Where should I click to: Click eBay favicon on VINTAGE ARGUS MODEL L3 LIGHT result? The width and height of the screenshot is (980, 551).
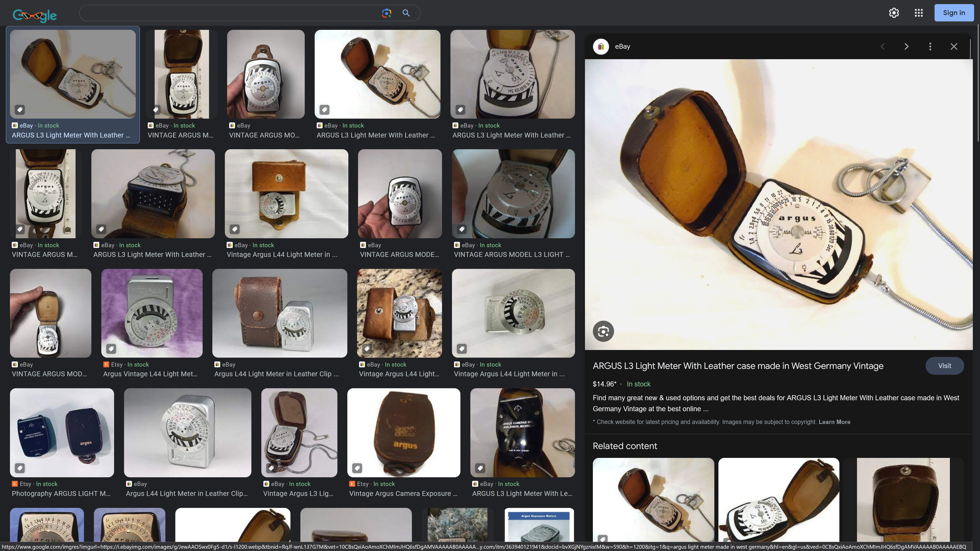point(457,245)
